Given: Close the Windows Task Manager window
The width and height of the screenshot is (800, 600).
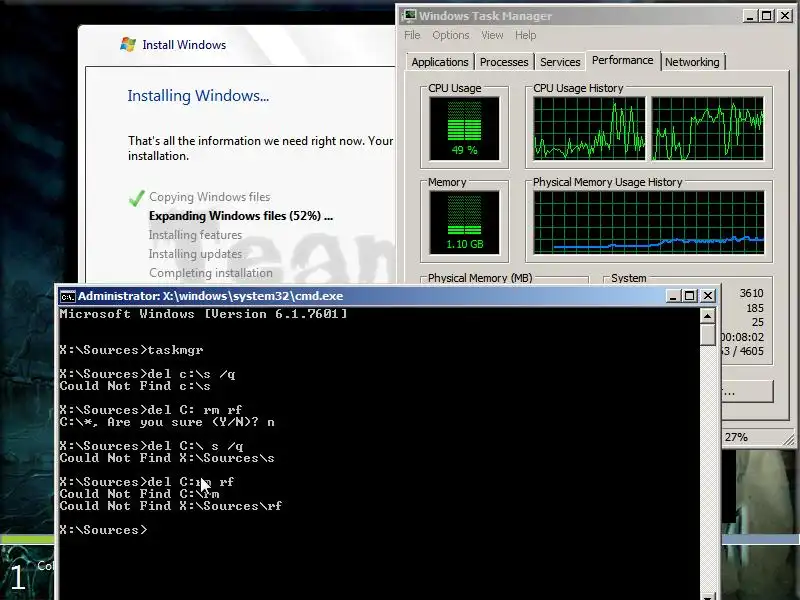Looking at the screenshot, I should 785,16.
